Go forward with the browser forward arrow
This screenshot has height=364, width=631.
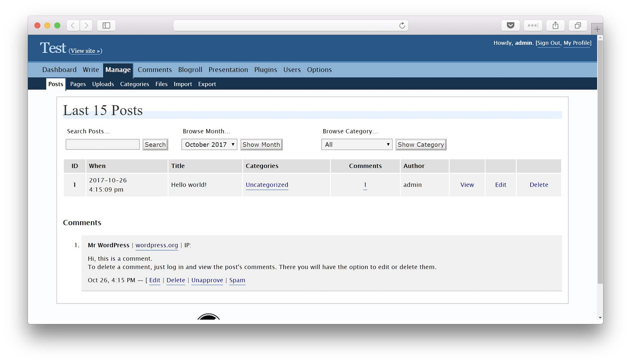coord(86,25)
